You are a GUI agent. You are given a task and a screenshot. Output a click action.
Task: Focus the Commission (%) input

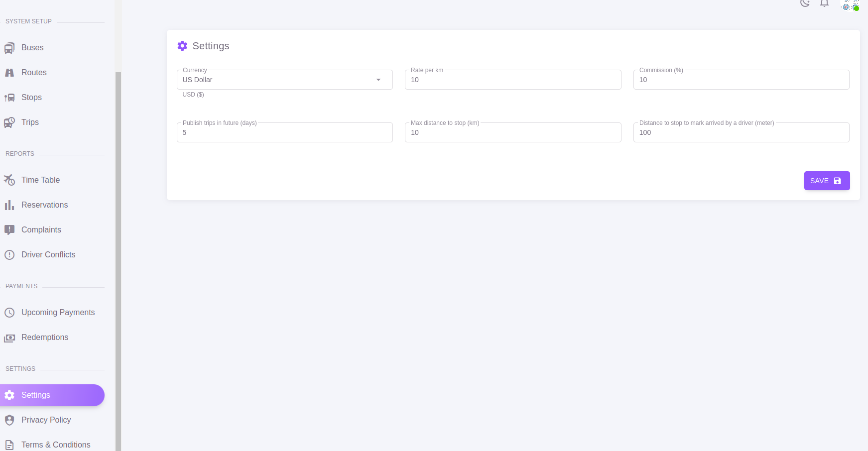[x=741, y=80]
